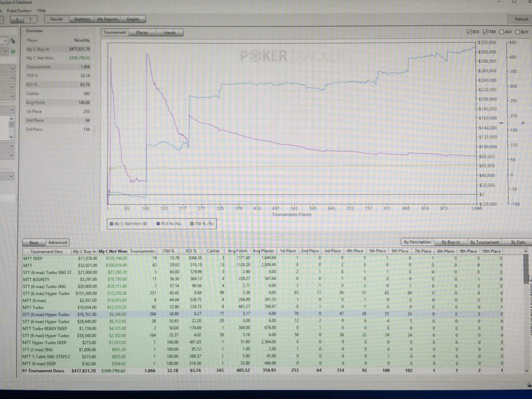Image resolution: width=532 pixels, height=399 pixels.
Task: Sort by the Avg Players column header
Action: point(264,251)
